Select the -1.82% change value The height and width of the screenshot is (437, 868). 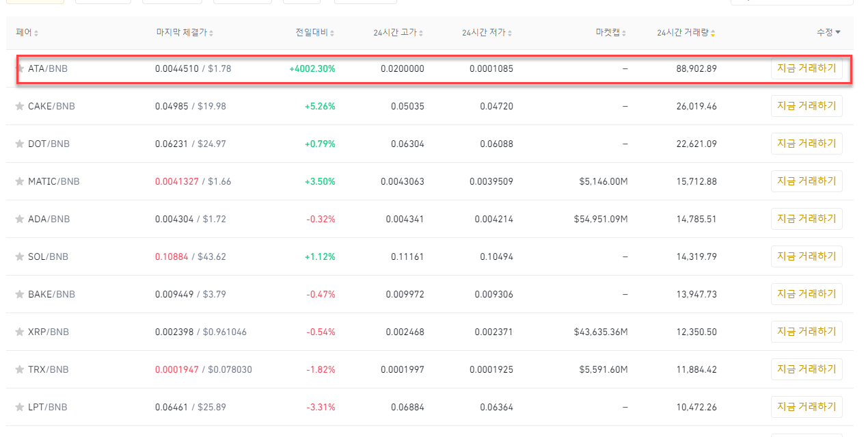click(x=321, y=369)
